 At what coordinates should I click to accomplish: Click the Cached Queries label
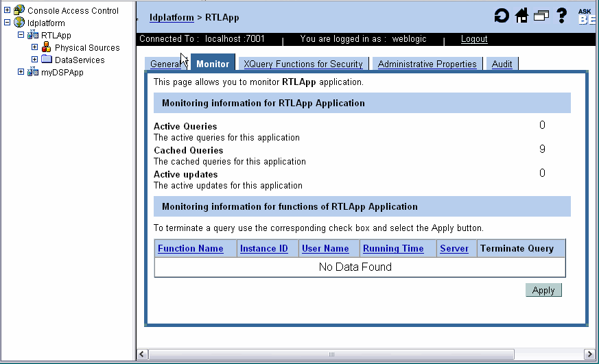pyautogui.click(x=189, y=150)
